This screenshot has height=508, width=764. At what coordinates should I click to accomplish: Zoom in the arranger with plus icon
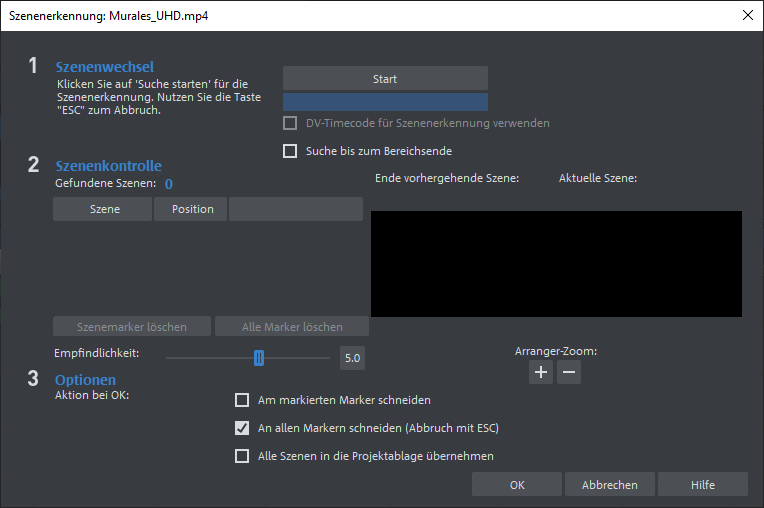[541, 373]
